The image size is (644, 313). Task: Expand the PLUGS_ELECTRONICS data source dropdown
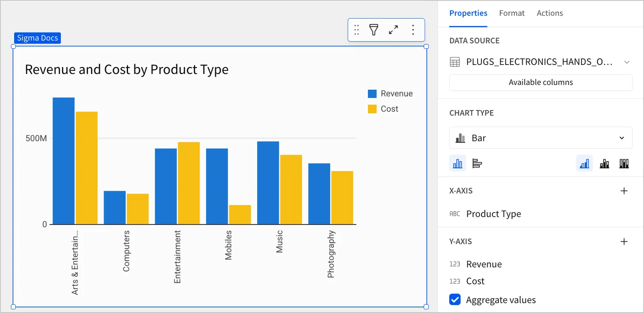point(627,62)
